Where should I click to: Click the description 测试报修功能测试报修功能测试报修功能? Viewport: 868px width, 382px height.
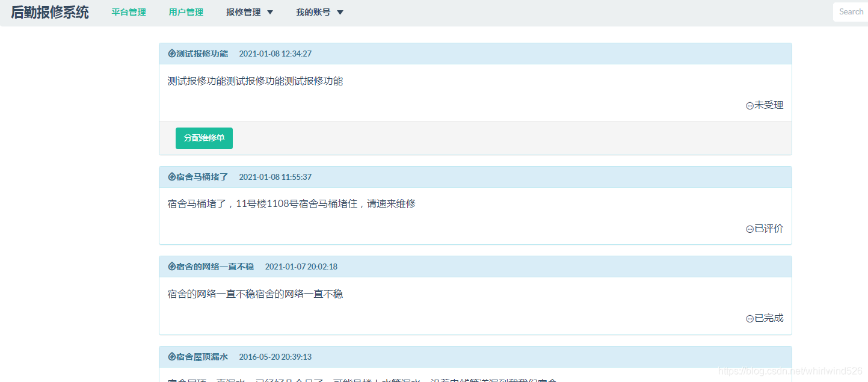click(255, 81)
